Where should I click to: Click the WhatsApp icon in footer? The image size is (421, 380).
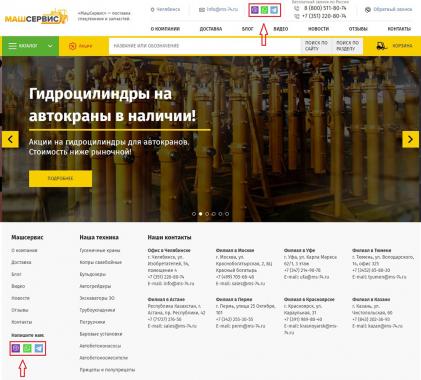tap(27, 348)
